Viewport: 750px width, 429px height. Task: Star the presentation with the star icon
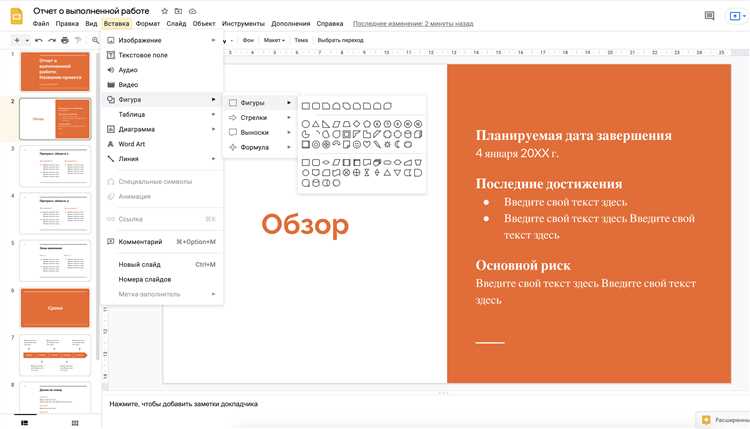pyautogui.click(x=165, y=11)
